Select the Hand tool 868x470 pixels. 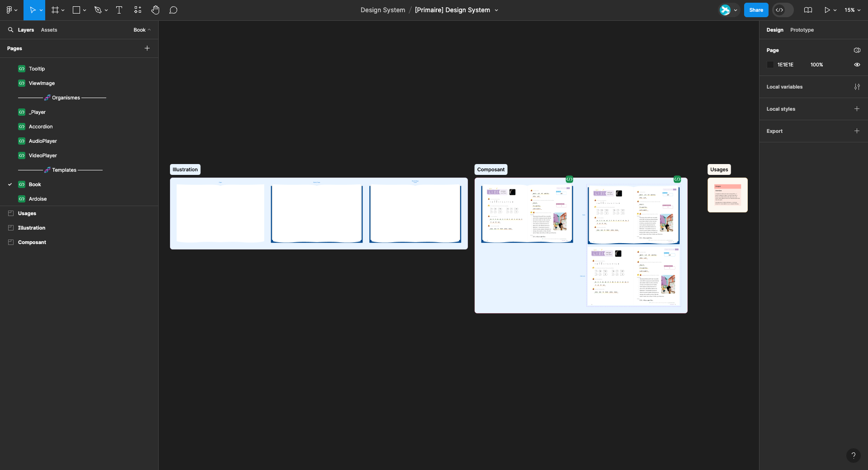156,10
